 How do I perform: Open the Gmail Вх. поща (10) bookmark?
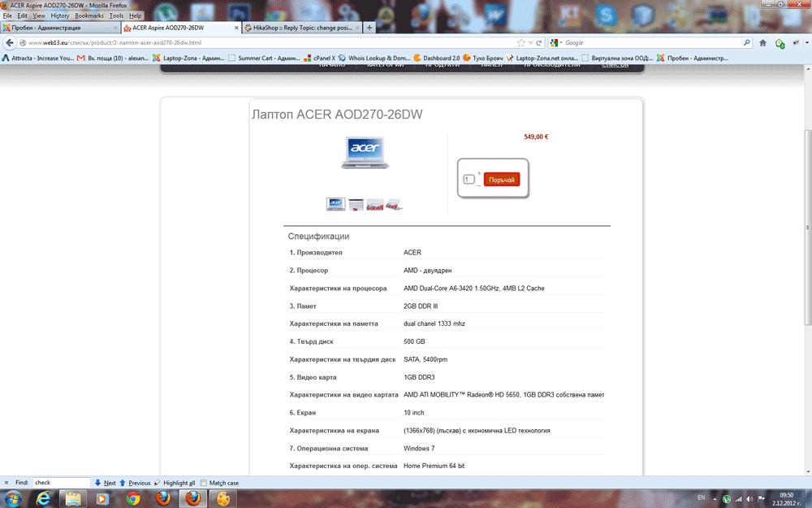point(113,58)
